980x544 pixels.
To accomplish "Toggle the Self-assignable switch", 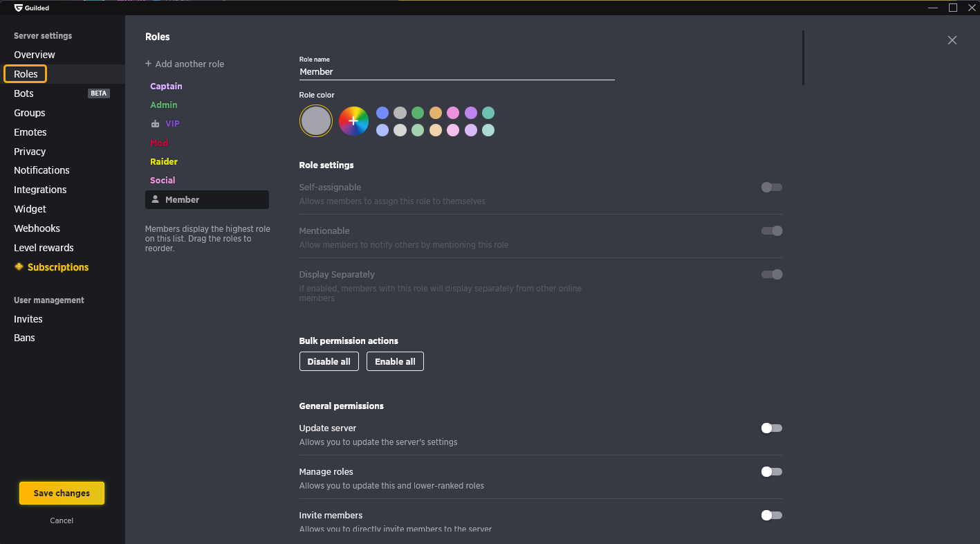I will [772, 187].
